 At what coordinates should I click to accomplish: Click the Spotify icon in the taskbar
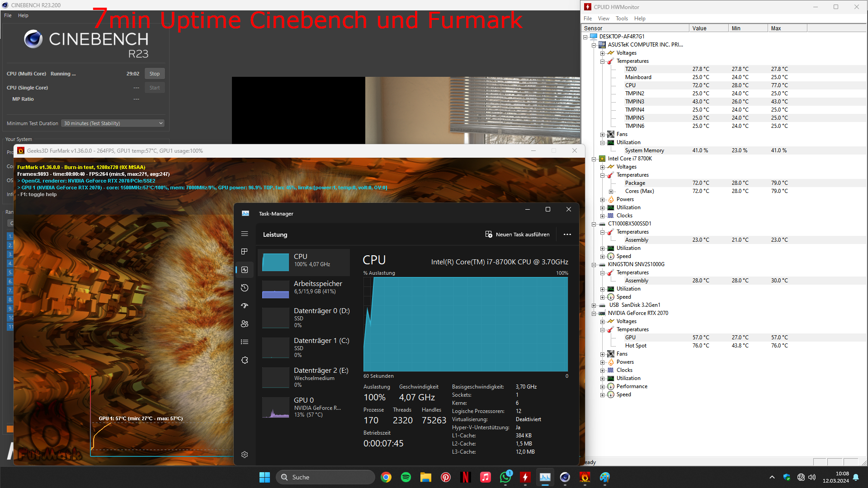(406, 477)
